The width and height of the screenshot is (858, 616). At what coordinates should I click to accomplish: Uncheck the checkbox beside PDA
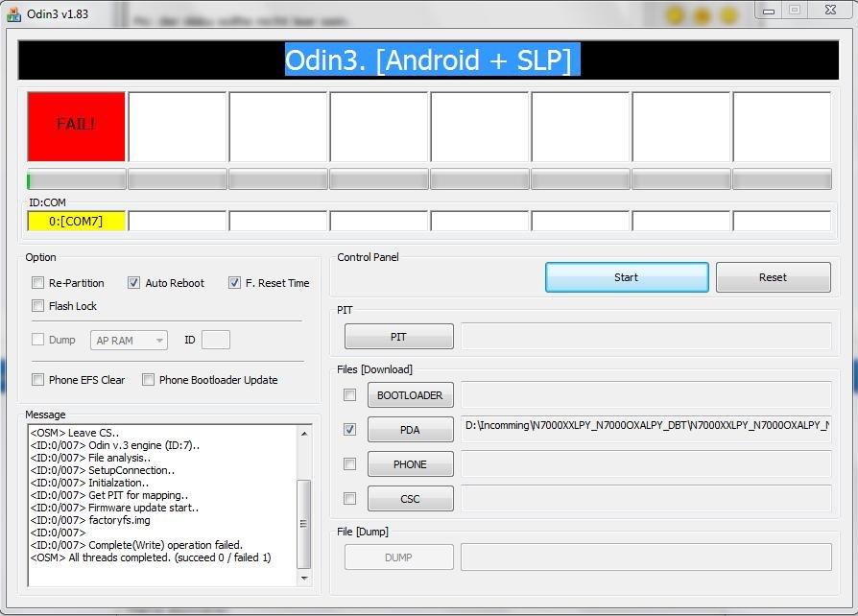point(349,430)
